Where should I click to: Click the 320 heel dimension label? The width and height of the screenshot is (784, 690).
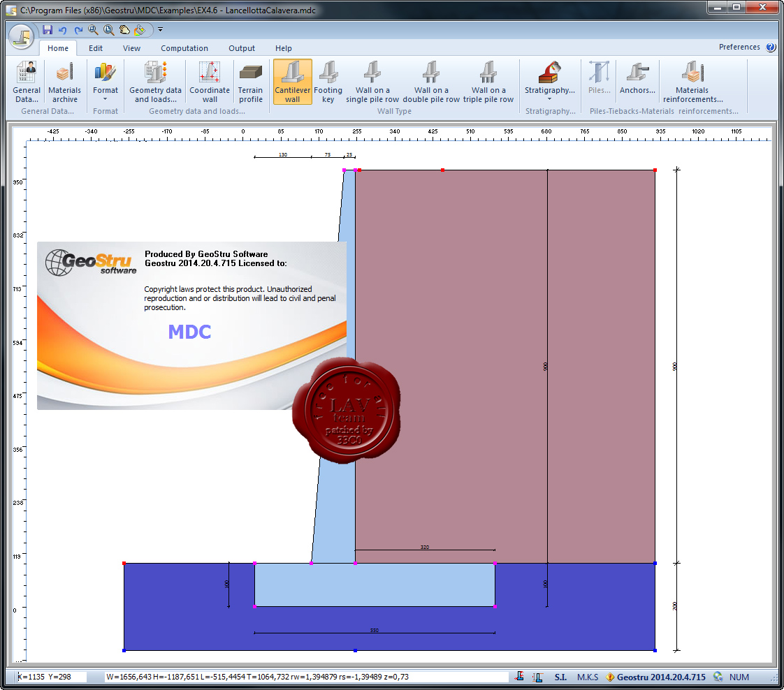425,547
